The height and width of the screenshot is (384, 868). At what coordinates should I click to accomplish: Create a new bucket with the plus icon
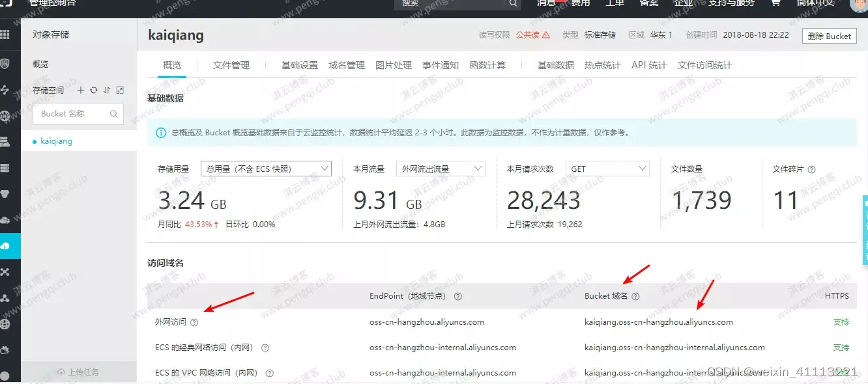(x=81, y=90)
